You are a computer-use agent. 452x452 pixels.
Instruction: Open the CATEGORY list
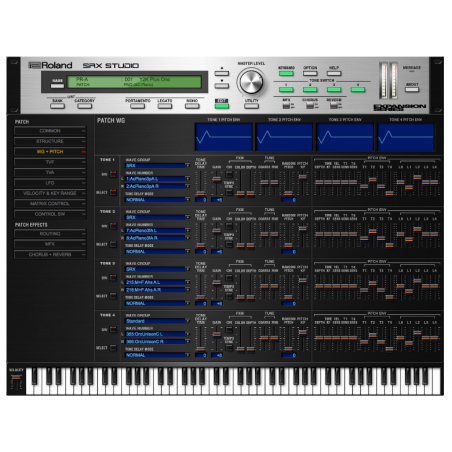click(x=84, y=106)
